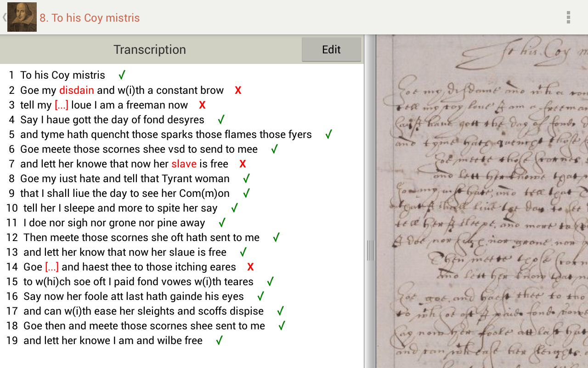
Task: Select the Transcription tab
Action: click(150, 49)
